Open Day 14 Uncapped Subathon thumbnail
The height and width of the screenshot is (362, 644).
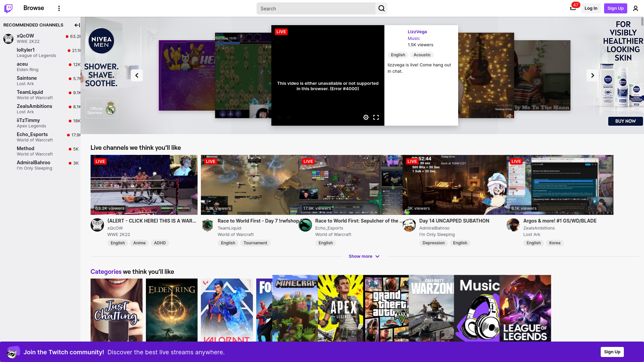tap(454, 185)
